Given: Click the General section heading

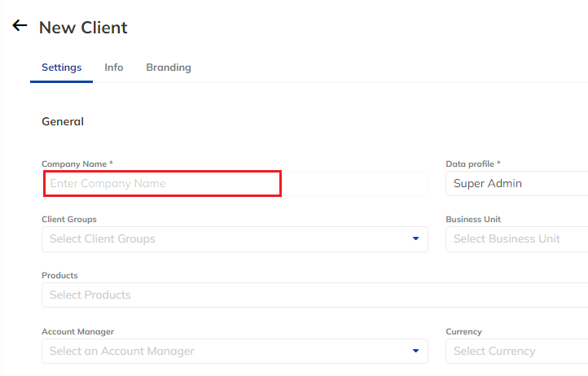Looking at the screenshot, I should click(x=63, y=121).
